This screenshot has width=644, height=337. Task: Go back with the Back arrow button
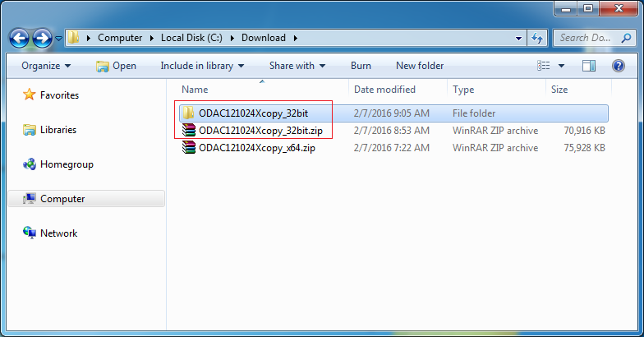pos(20,38)
